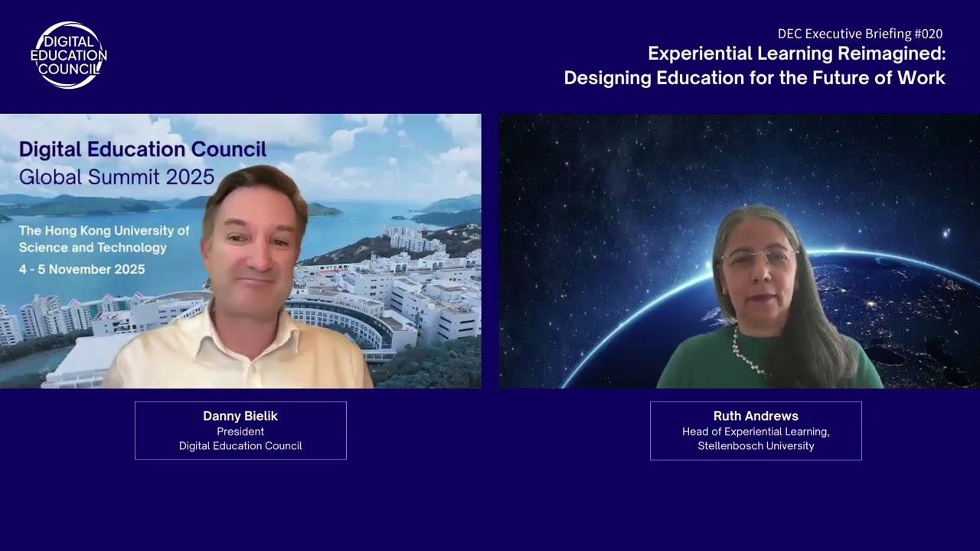Click 'Head of Experiential Learning,' text
The width and height of the screenshot is (980, 551).
pos(756,432)
